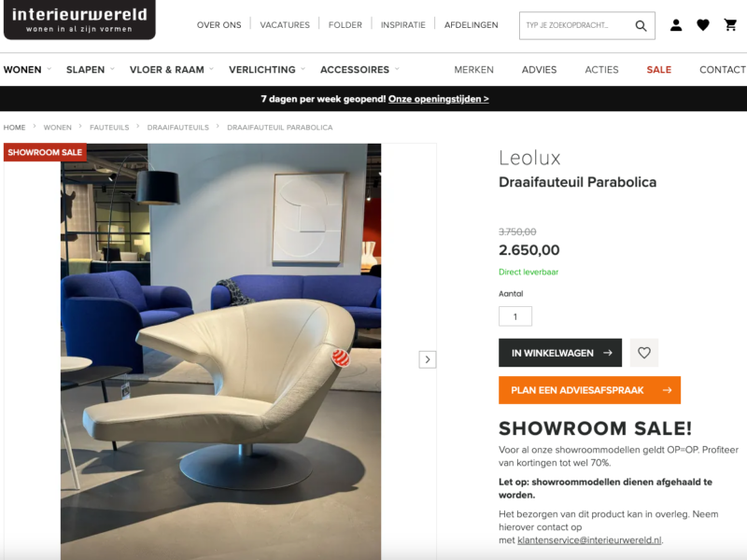Open the Sale menu item
Image resolution: width=747 pixels, height=560 pixels.
tap(659, 69)
